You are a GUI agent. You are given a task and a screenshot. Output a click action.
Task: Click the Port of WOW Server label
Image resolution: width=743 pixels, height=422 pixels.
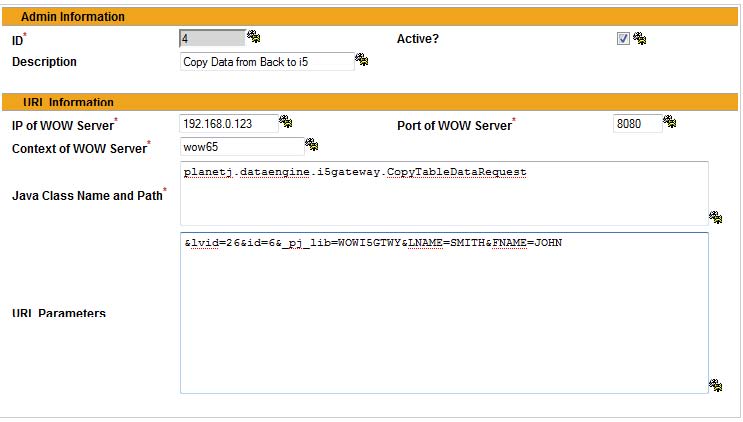pyautogui.click(x=456, y=125)
